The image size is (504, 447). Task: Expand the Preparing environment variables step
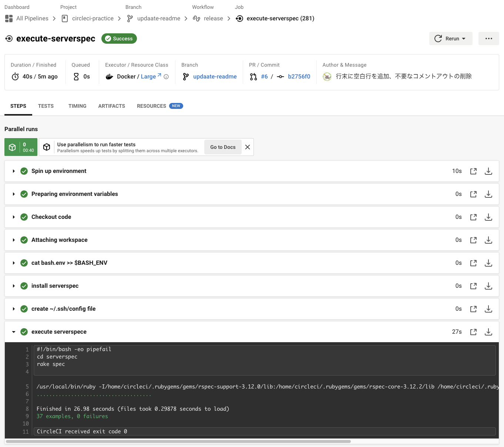coord(14,194)
